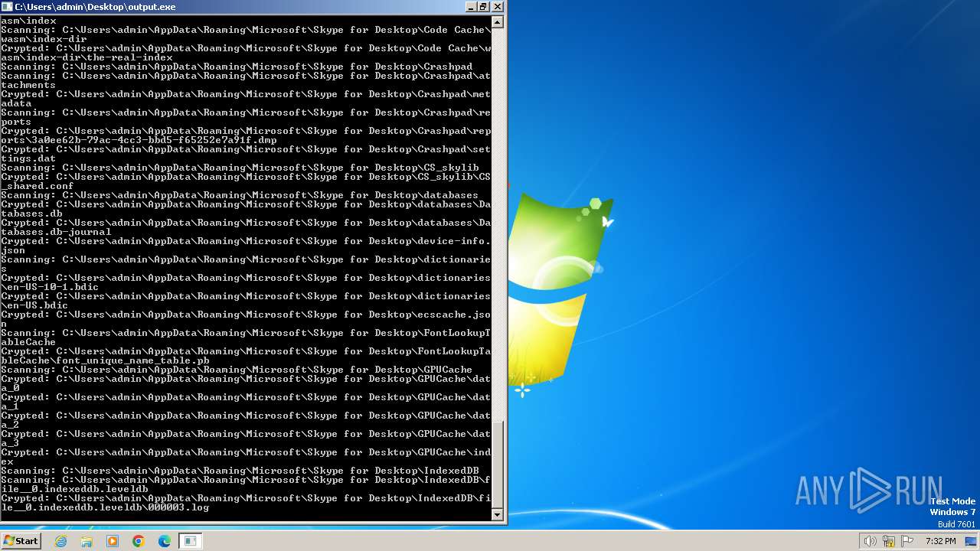Click the Show desktop button beside the clock
Screen dimensions: 980x551
point(972,541)
